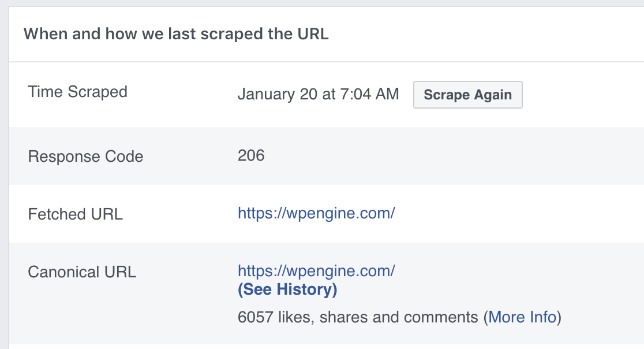This screenshot has width=644, height=349.
Task: Select the Response Code label
Action: coord(85,157)
